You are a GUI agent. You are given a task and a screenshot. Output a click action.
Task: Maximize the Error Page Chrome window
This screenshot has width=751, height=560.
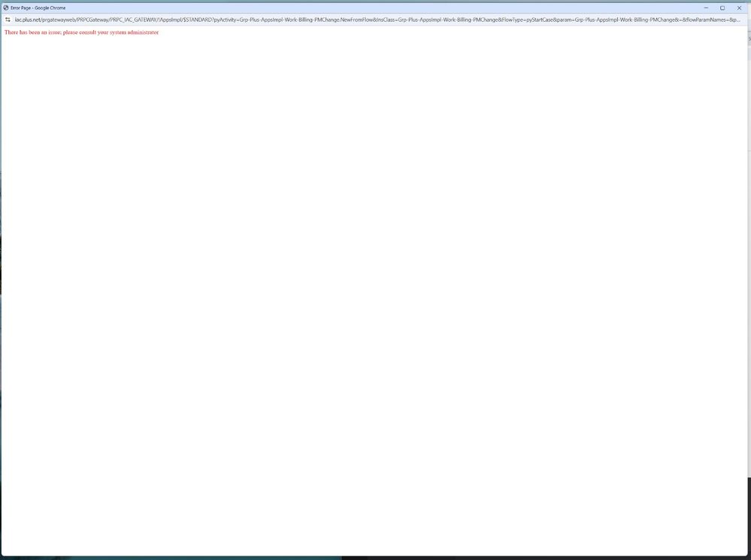pyautogui.click(x=722, y=8)
